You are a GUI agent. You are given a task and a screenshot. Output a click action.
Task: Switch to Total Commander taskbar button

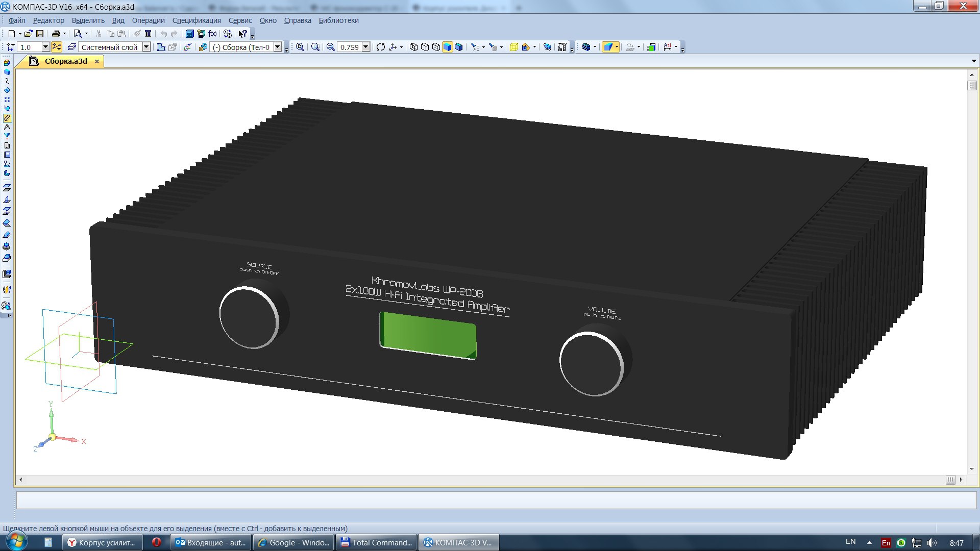coord(376,542)
